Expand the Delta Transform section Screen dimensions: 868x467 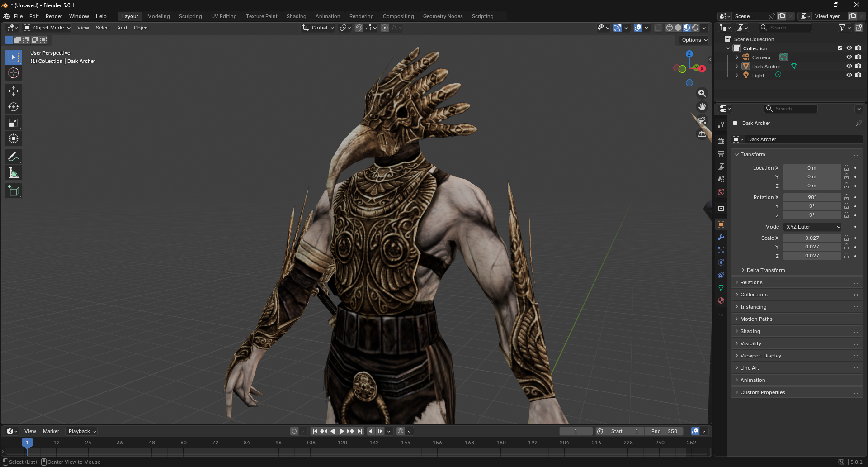(x=765, y=270)
